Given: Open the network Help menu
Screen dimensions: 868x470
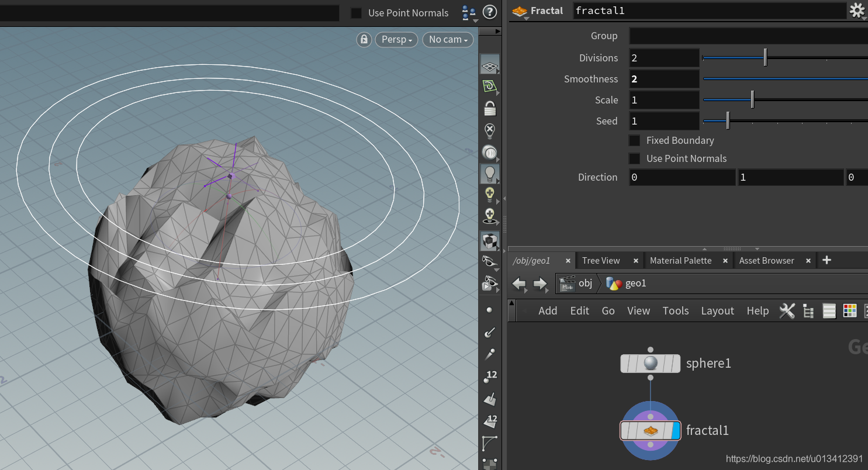Looking at the screenshot, I should click(758, 311).
